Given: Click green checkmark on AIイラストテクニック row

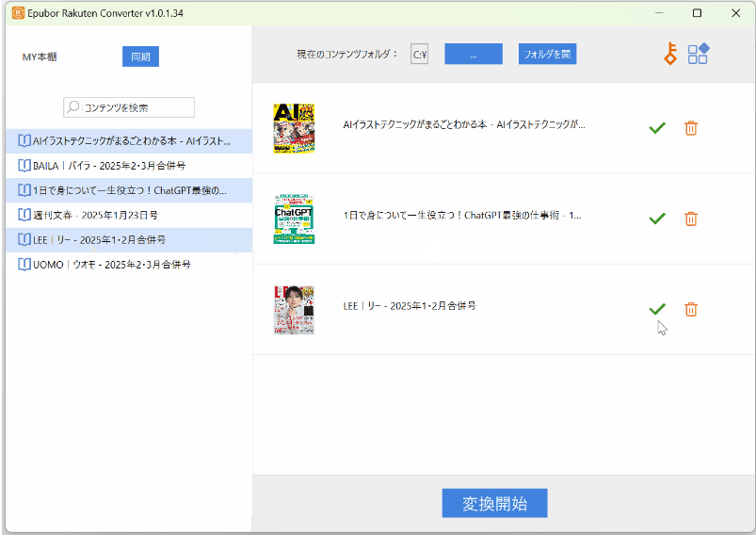Looking at the screenshot, I should (x=657, y=128).
